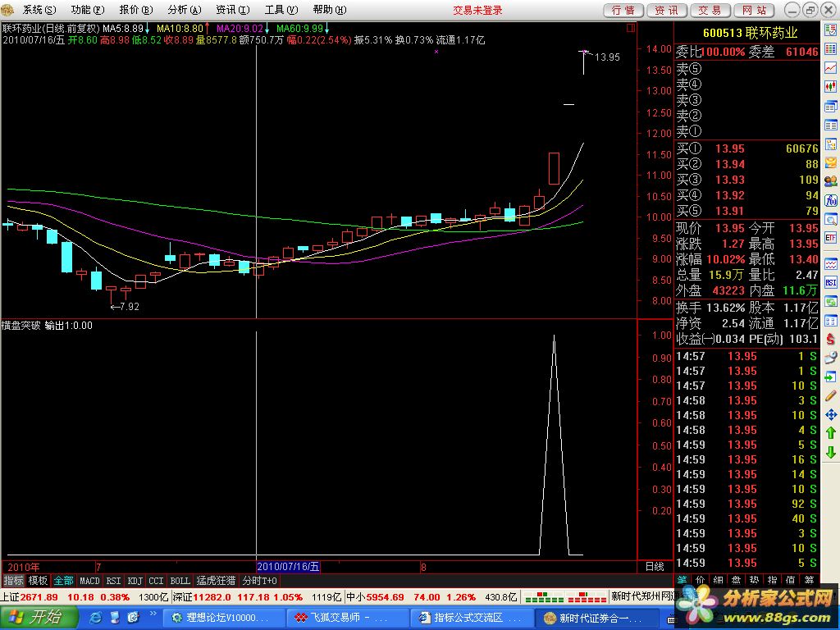Open the 功能(F) menu

click(x=88, y=10)
